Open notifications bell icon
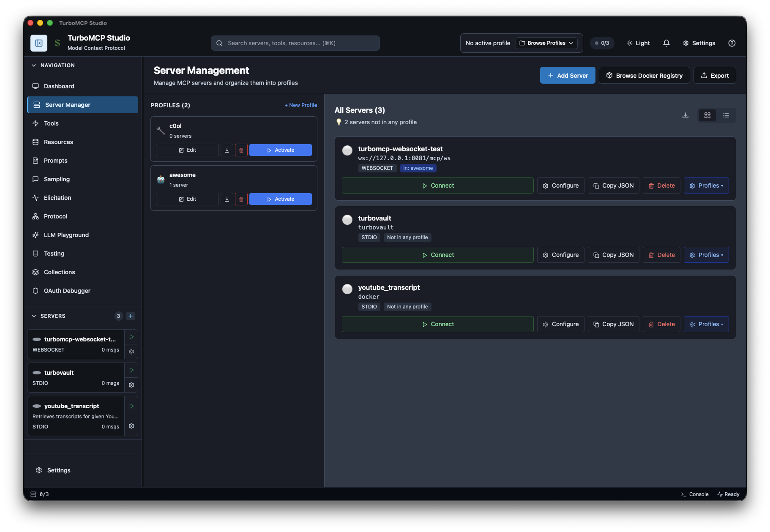 point(666,43)
